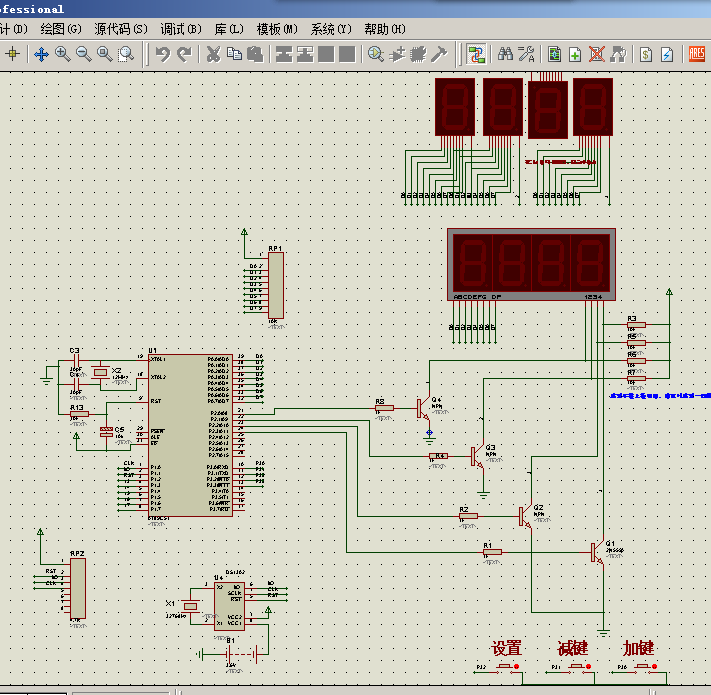Click the zoom to area icon
The height and width of the screenshot is (695, 711).
tap(126, 54)
